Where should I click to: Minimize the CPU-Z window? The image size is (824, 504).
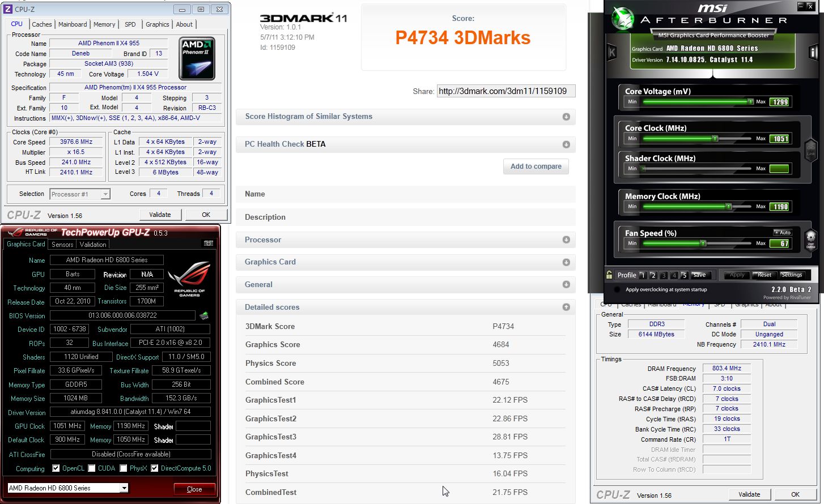181,9
